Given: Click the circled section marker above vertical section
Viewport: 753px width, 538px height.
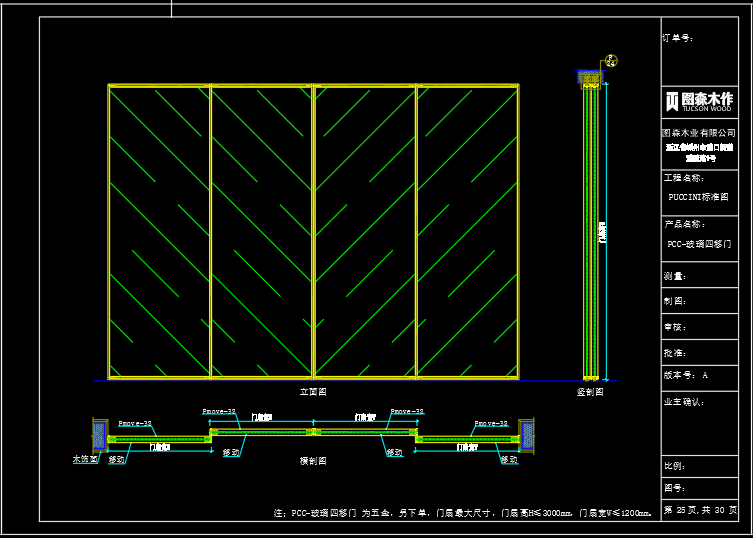Looking at the screenshot, I should tap(609, 60).
